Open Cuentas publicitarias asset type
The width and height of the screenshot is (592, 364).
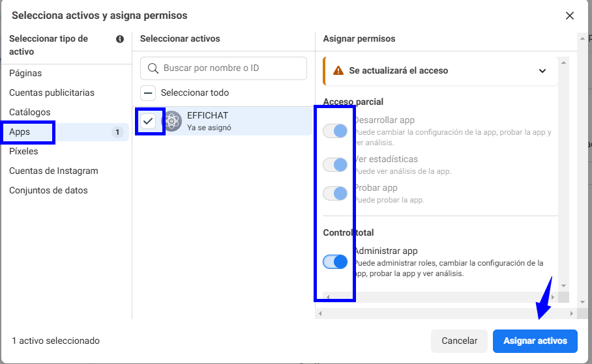click(x=52, y=93)
